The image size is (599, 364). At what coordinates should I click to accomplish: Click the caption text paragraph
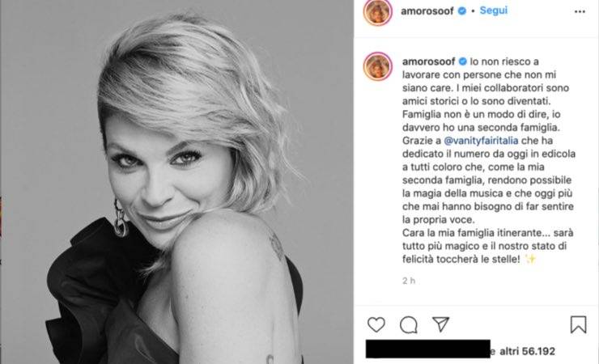click(488, 160)
